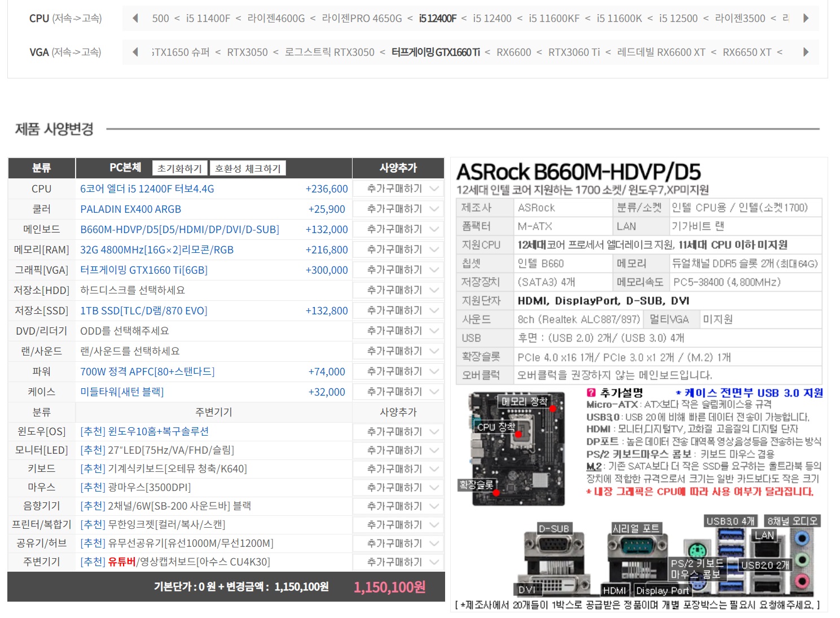The height and width of the screenshot is (618, 840).
Task: Open 추가구매하기 dropdown in the 주변기기 row
Action: coord(398,562)
